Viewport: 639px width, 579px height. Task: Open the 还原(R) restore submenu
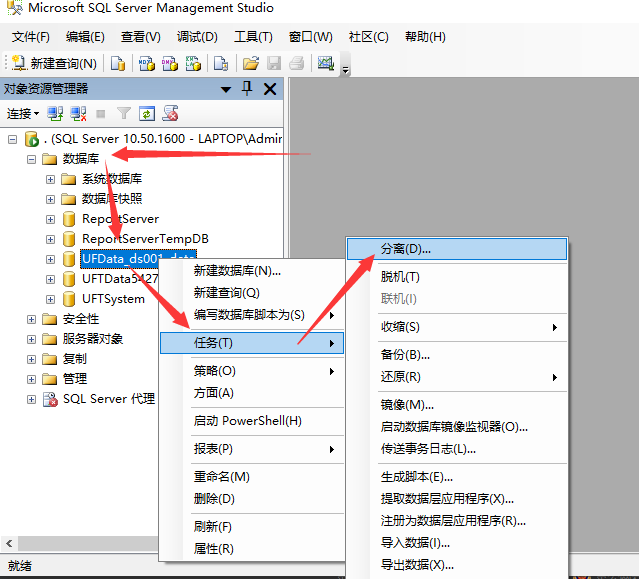(x=457, y=377)
